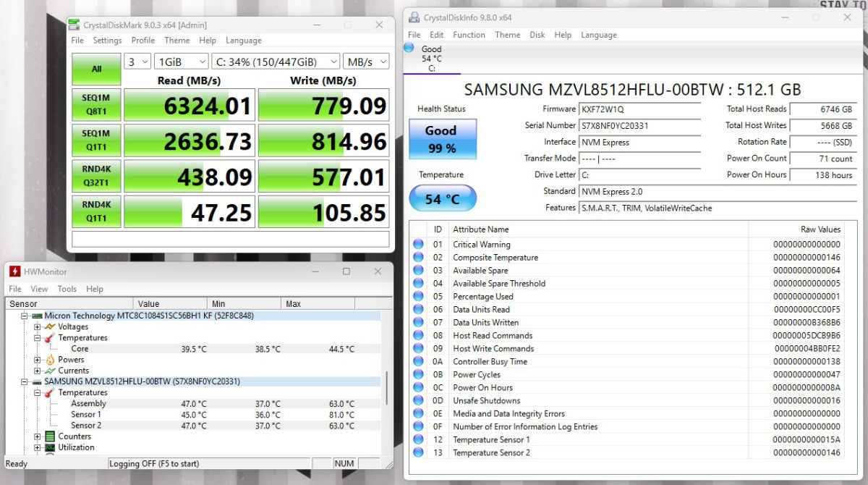Click the thermometer icon beside Micron Temperatures
868x485 pixels.
(x=50, y=338)
